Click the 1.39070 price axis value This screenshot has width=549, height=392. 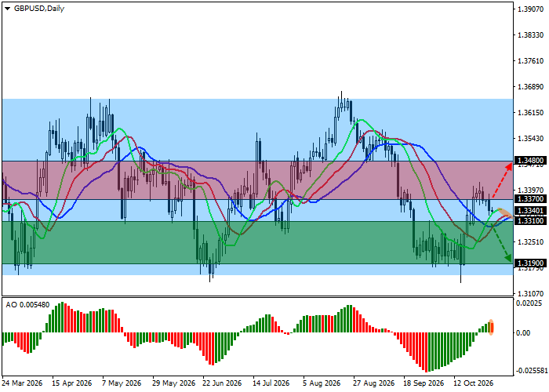[x=531, y=9]
